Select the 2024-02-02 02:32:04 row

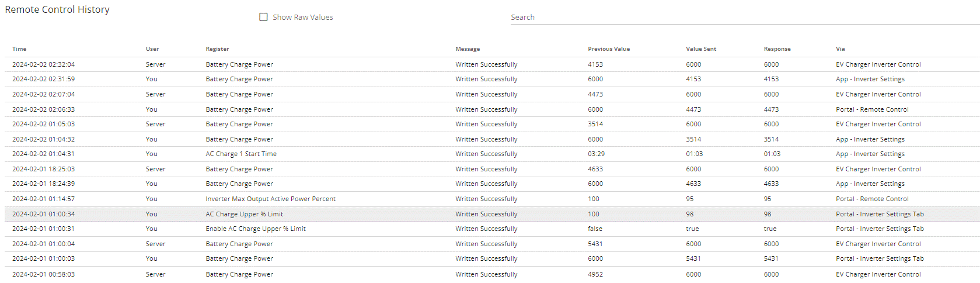click(492, 64)
